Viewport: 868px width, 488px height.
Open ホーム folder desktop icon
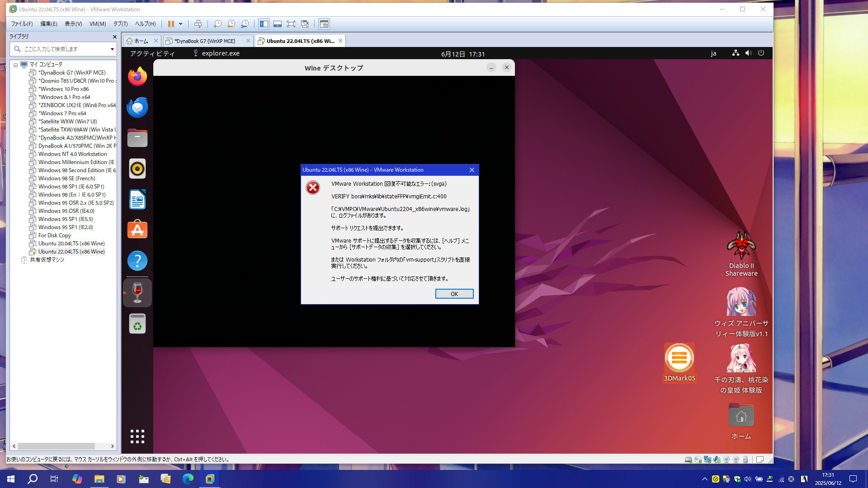[x=741, y=421]
